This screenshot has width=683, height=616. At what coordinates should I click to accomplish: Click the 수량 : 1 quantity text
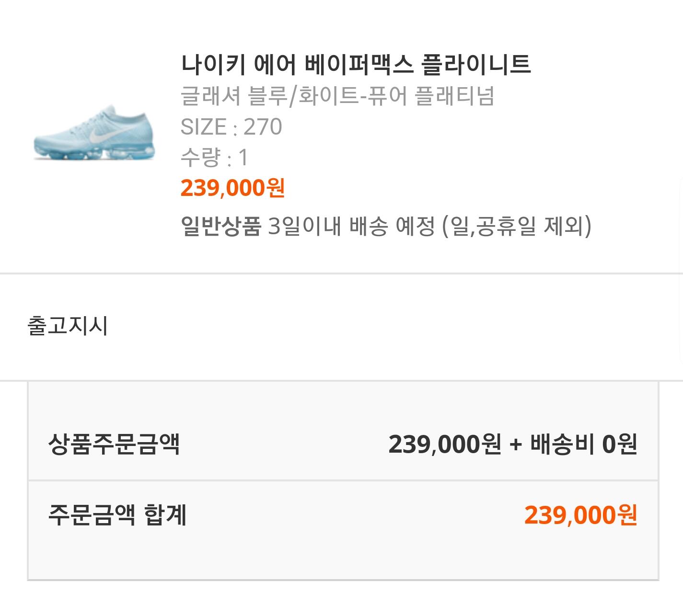pyautogui.click(x=214, y=157)
